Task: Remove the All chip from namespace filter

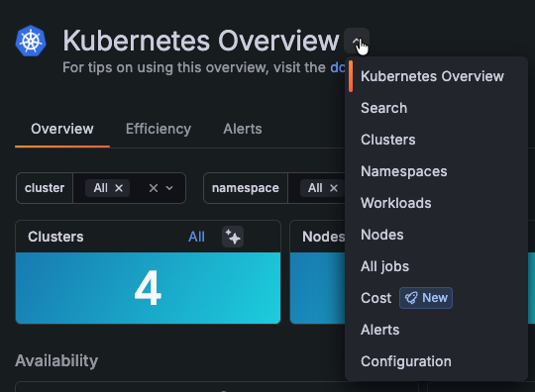Action: (x=334, y=188)
